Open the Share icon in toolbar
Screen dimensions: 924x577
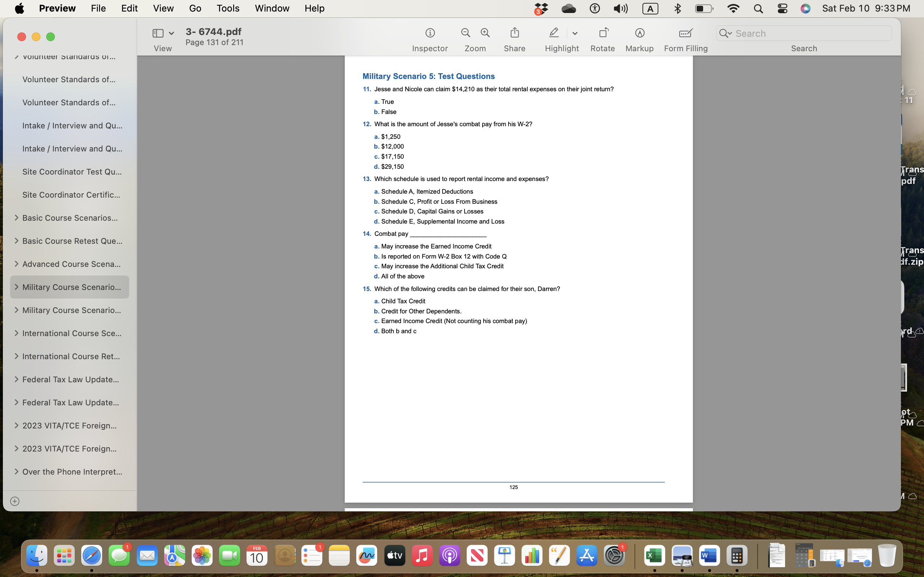(514, 33)
